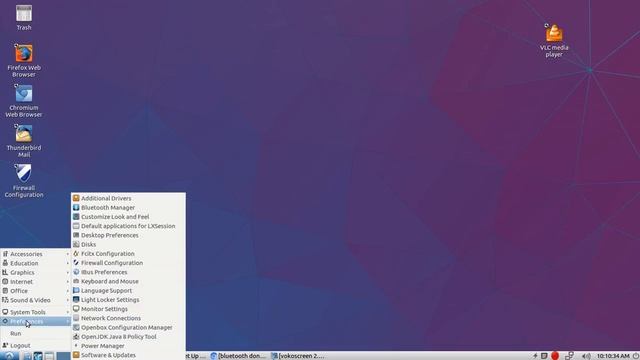Launch Bluetooth Manager from the menu
This screenshot has width=640, height=360.
tap(128, 207)
